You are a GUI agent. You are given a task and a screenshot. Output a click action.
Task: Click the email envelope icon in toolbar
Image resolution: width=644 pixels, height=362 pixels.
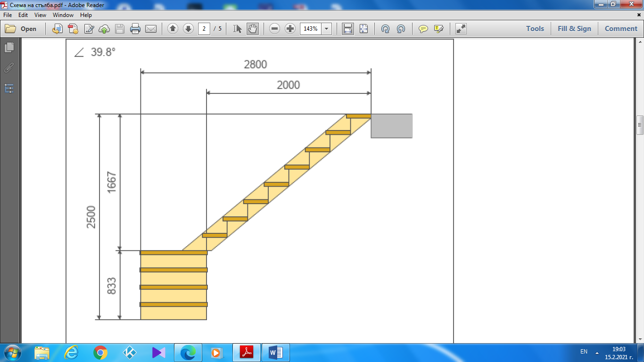click(x=151, y=29)
